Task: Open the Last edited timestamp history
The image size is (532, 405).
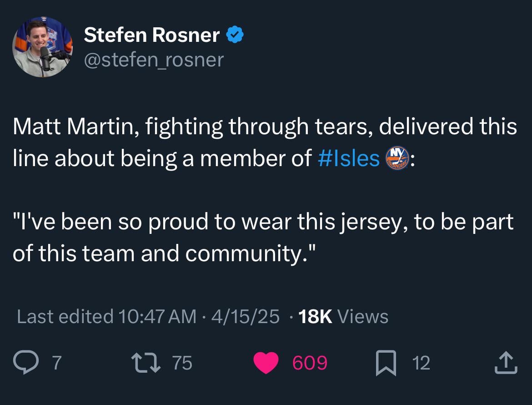Action: coord(146,316)
